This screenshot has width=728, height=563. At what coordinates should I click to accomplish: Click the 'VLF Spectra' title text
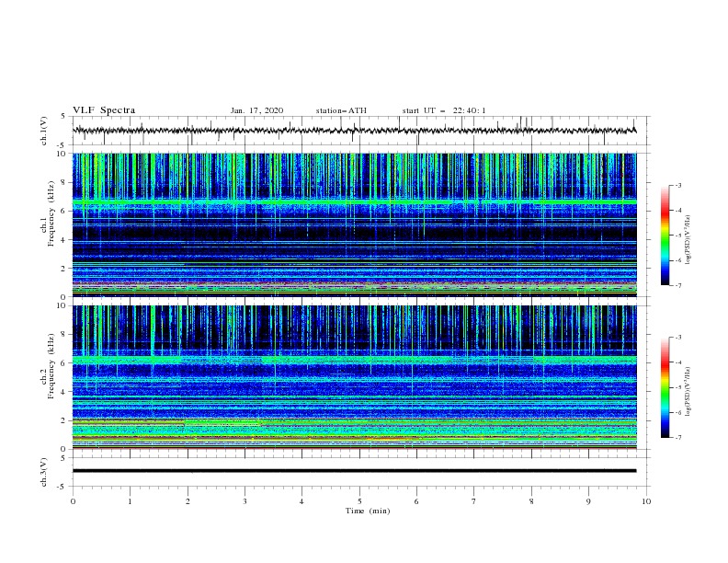(x=104, y=110)
